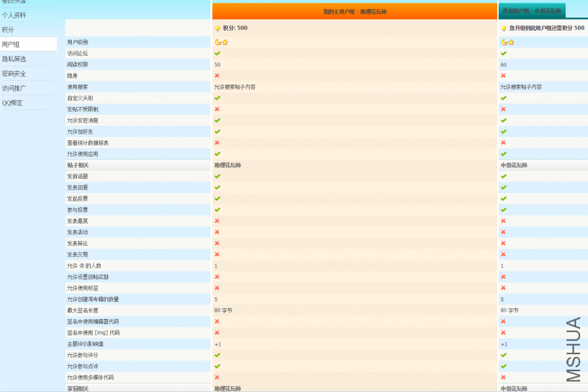Click the green check for 允许参与评分 in 中级花坛师 column
This screenshot has width=588, height=392.
[x=503, y=355]
